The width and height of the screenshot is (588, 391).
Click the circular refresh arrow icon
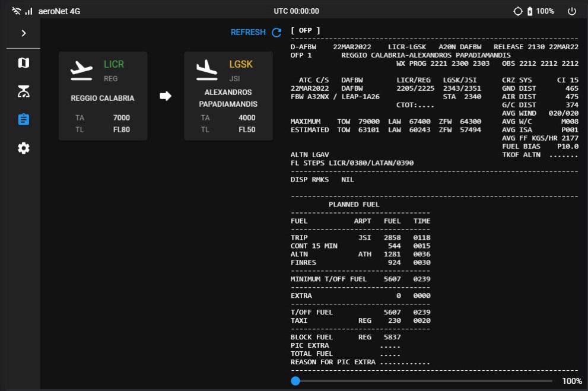tap(276, 33)
